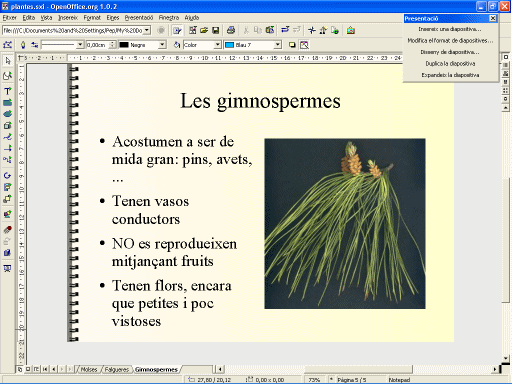The width and height of the screenshot is (512, 384).
Task: Click Insereix una diapositiva option
Action: [450, 29]
